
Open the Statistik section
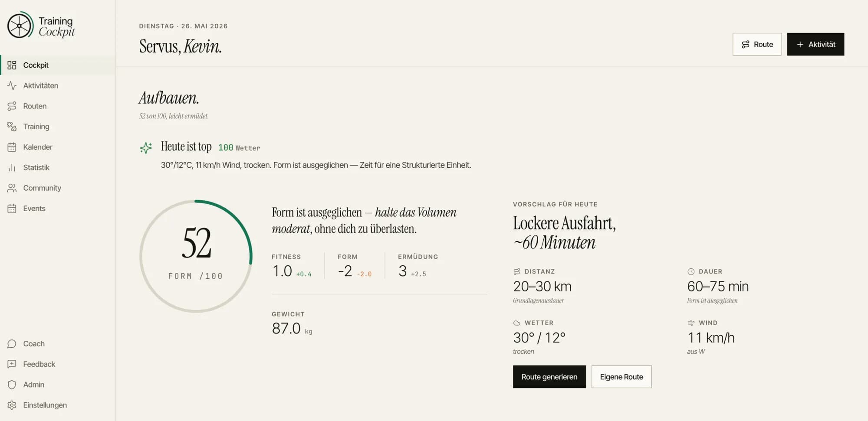point(57,167)
